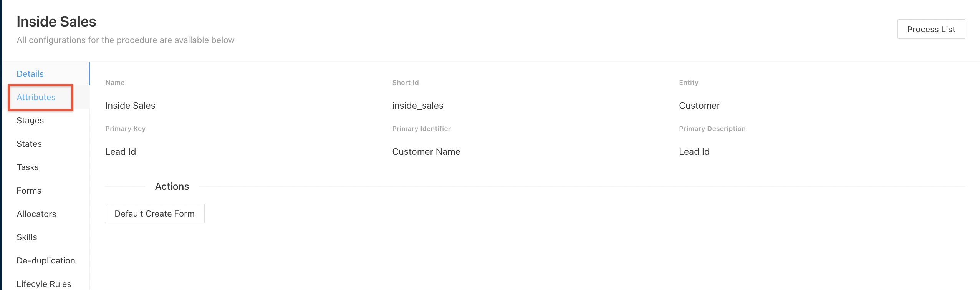Click the Inside Sales value under Name
Viewport: 980px width, 290px height.
pyautogui.click(x=130, y=106)
